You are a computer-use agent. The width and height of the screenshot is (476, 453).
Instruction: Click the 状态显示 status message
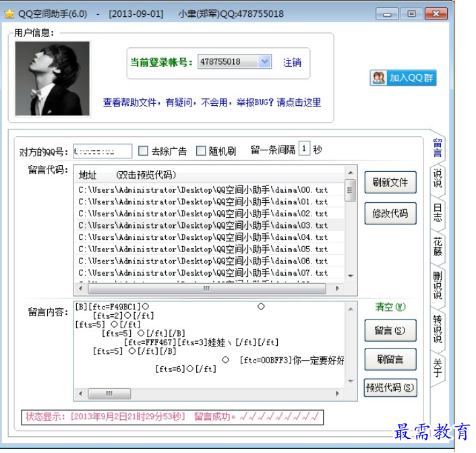click(172, 417)
